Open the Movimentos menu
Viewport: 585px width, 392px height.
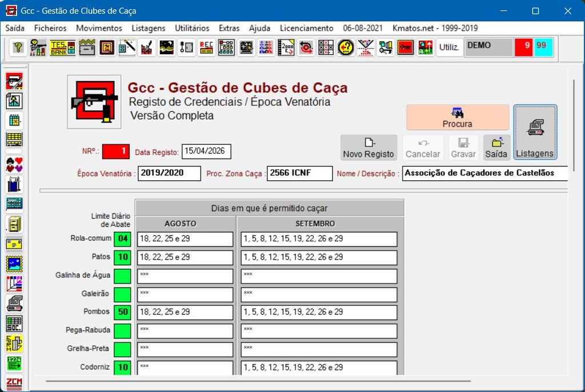[99, 28]
